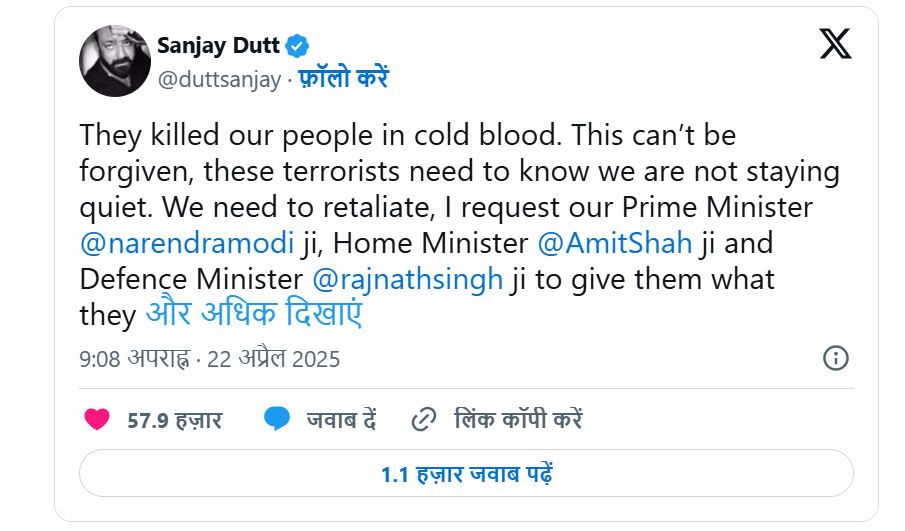Click the X logo icon
The image size is (905, 531).
[835, 44]
